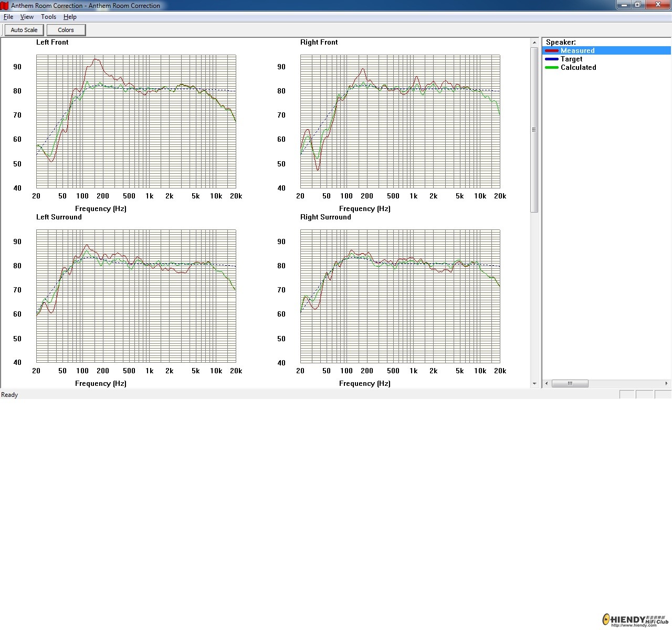The width and height of the screenshot is (672, 630).
Task: Click the vertical scrollbar thumb beside graphs
Action: pyautogui.click(x=534, y=130)
